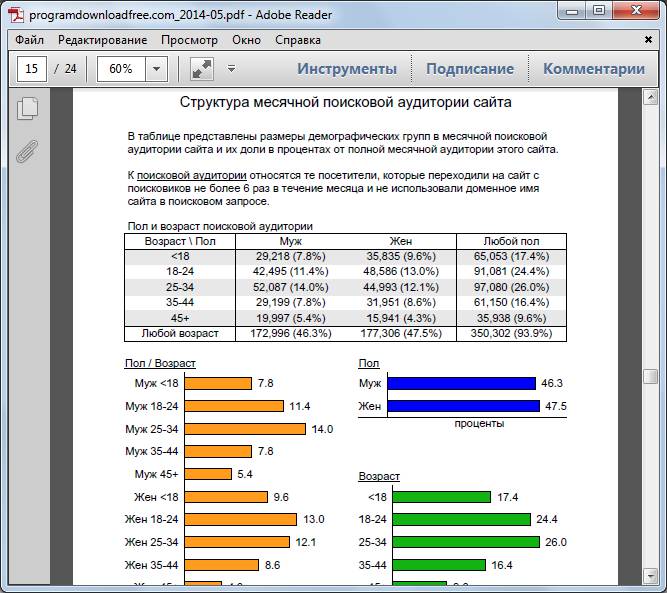Close the document with menu-bar X
This screenshot has width=667, height=593.
coord(648,40)
